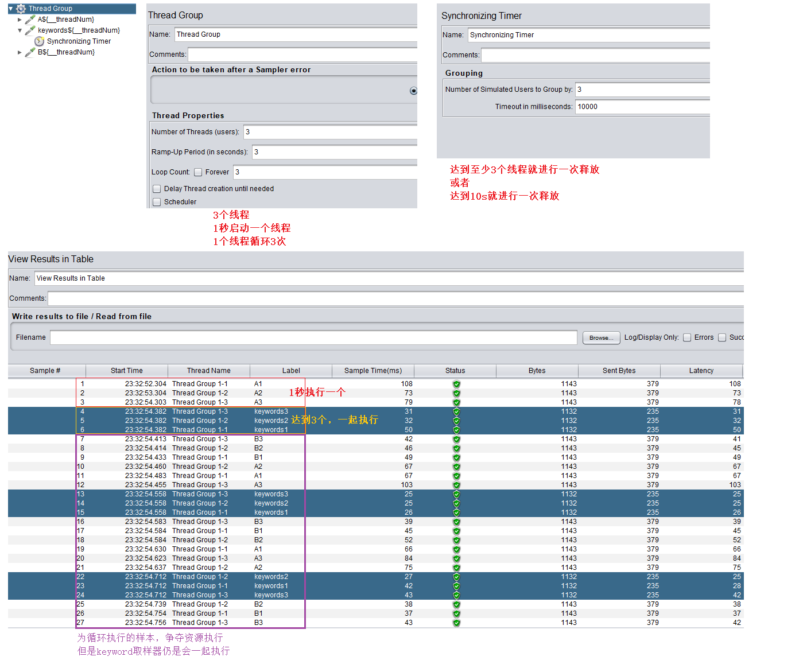Viewport: 803px width, 672px height.
Task: Click the status shield in sample 12 row
Action: click(456, 485)
